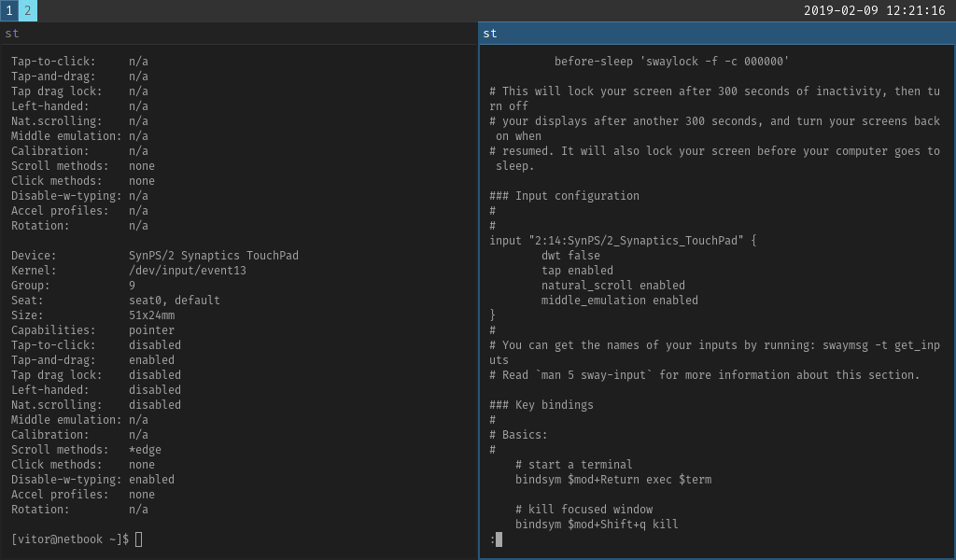Click the 'bindsym $mod+Shift+q kill' line

click(x=598, y=524)
